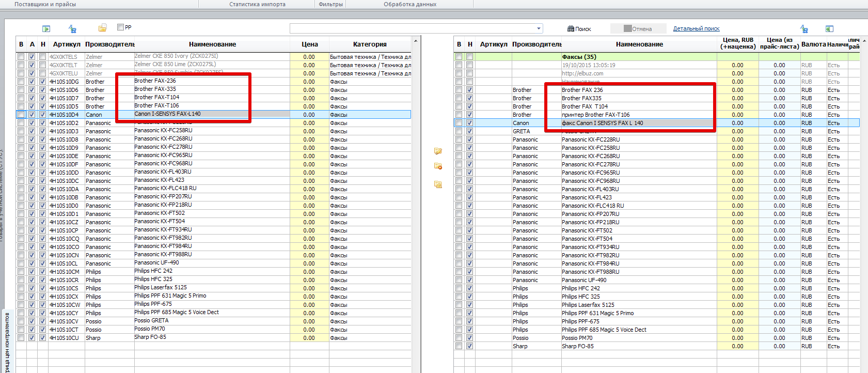Viewport: 868px width, 373px height.
Task: Select Brother FAX335 in right table
Action: (581, 98)
